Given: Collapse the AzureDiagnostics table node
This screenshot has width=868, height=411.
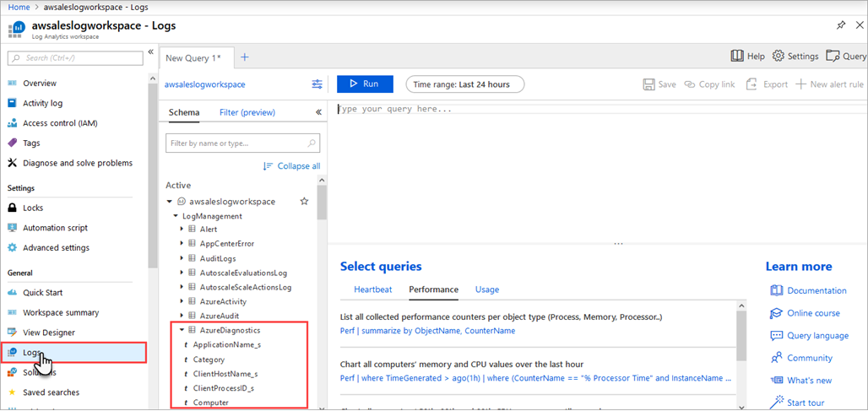Looking at the screenshot, I should tap(182, 330).
